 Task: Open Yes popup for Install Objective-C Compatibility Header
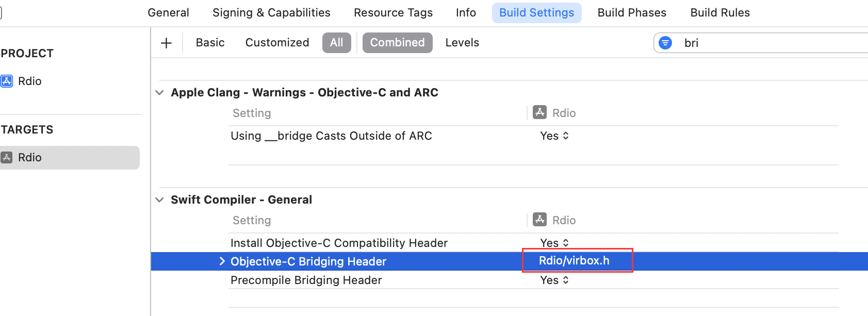tap(554, 243)
